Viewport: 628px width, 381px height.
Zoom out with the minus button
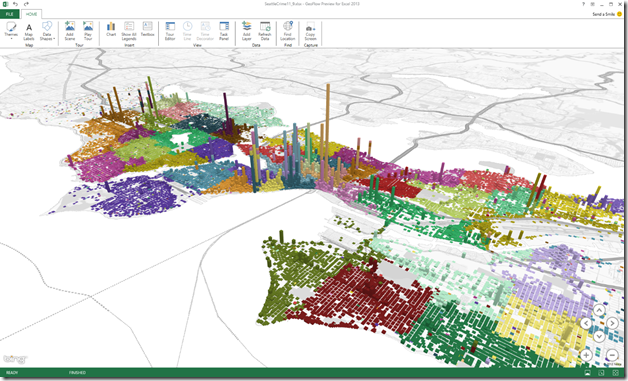pos(612,355)
